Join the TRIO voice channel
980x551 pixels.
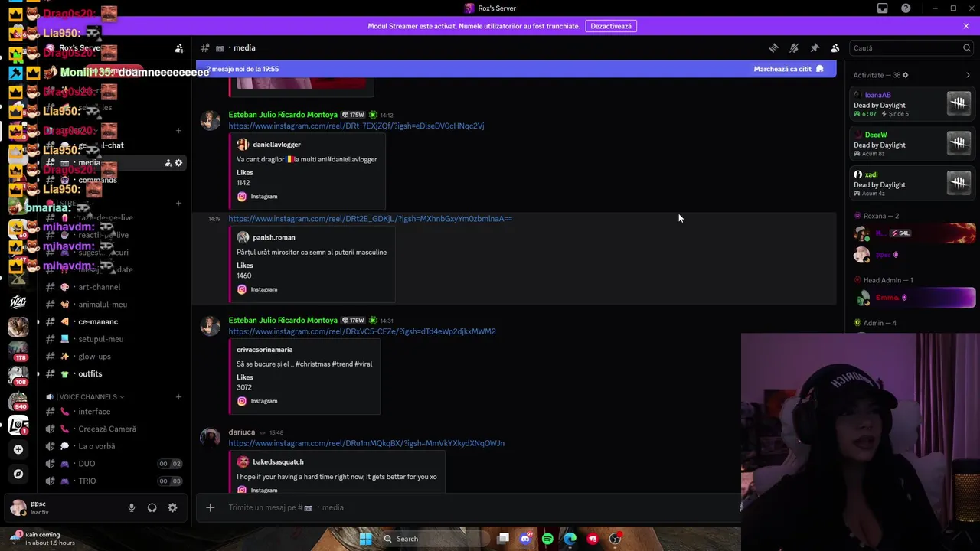[x=113, y=481]
